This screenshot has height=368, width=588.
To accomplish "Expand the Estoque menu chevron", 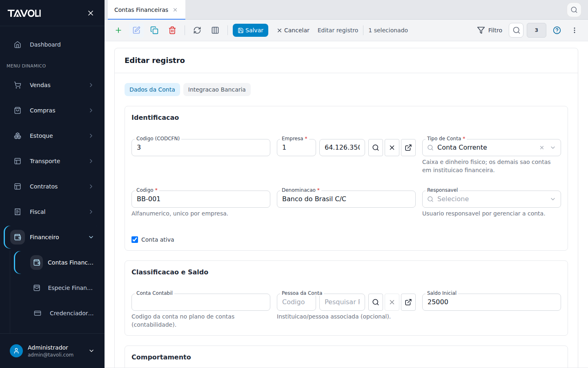I will [x=91, y=136].
